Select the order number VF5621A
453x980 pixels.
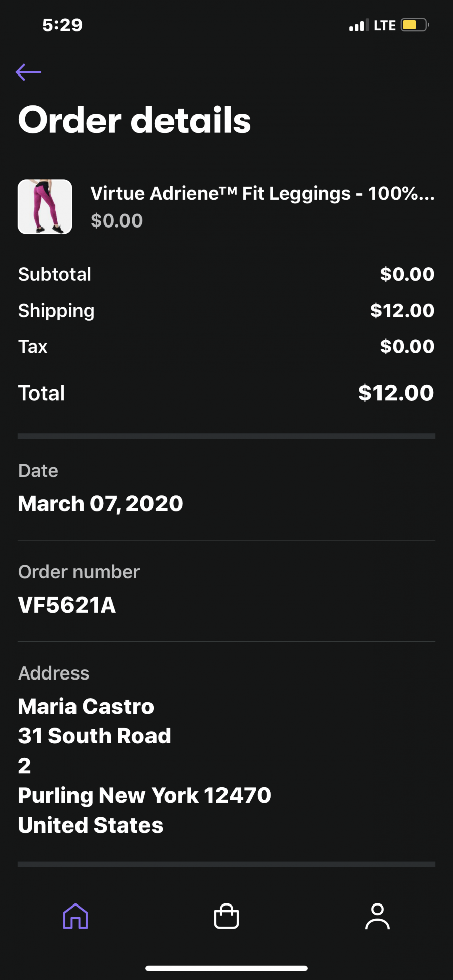click(67, 605)
